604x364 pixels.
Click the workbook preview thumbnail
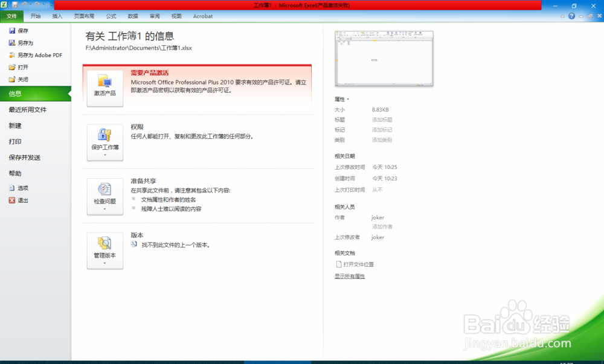(384, 58)
